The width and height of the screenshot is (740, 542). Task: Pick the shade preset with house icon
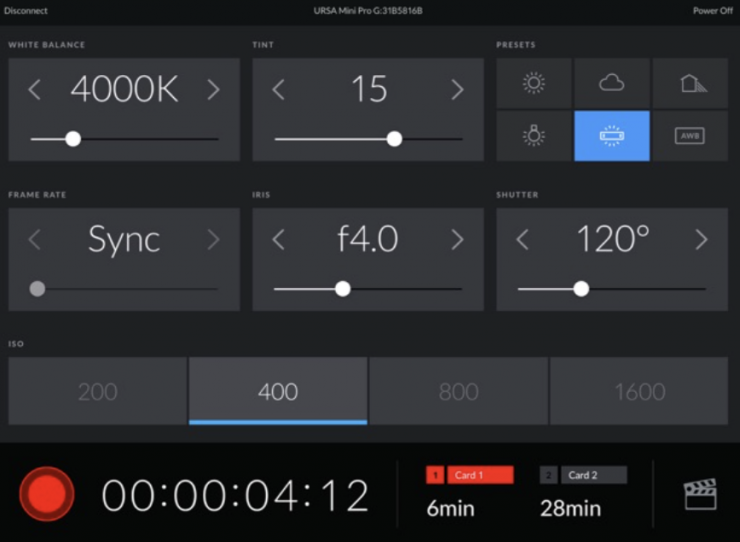[x=689, y=83]
